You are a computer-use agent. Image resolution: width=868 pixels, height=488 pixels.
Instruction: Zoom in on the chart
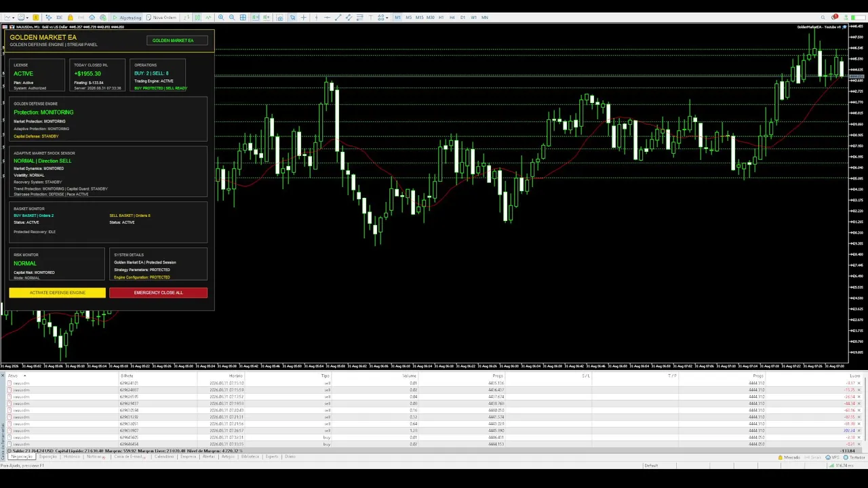click(x=221, y=17)
